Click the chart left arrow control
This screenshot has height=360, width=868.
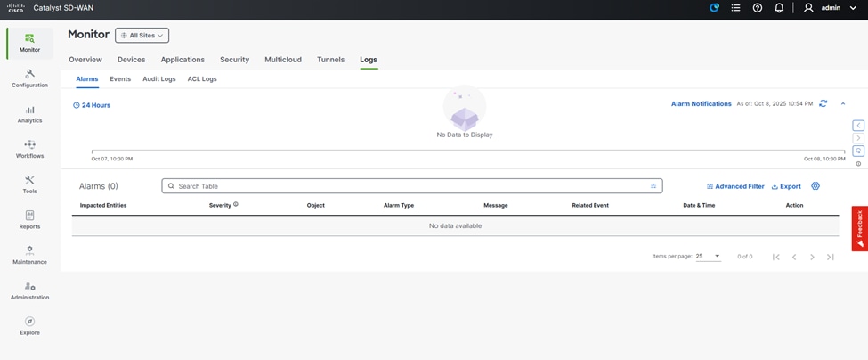point(858,126)
